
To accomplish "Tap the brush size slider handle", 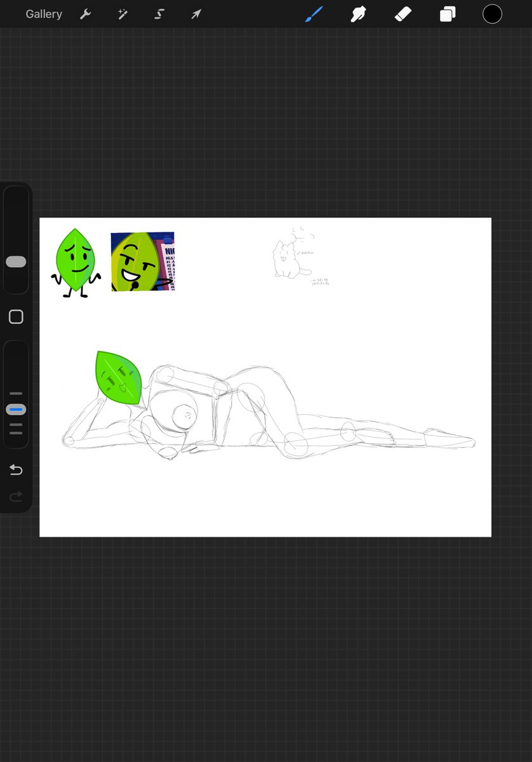I will 16,262.
